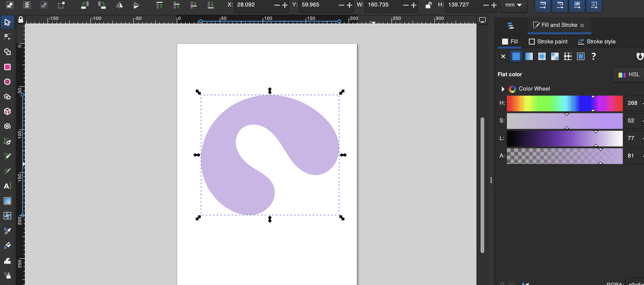The height and width of the screenshot is (285, 644).
Task: Select the Dropper color picker tool
Action: pos(7,231)
